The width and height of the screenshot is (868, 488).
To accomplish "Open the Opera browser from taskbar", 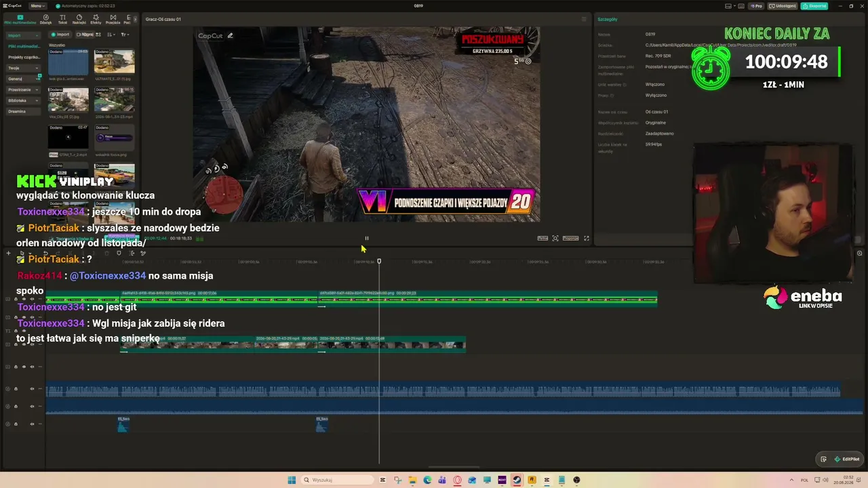I will (457, 480).
